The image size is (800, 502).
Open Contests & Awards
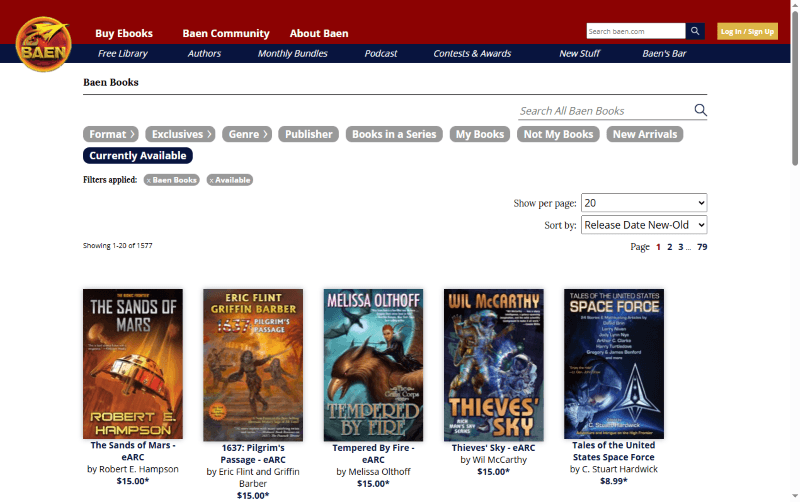[x=472, y=53]
